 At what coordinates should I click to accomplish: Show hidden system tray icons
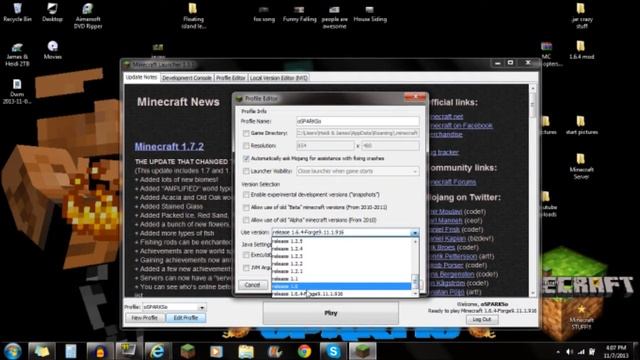click(558, 351)
